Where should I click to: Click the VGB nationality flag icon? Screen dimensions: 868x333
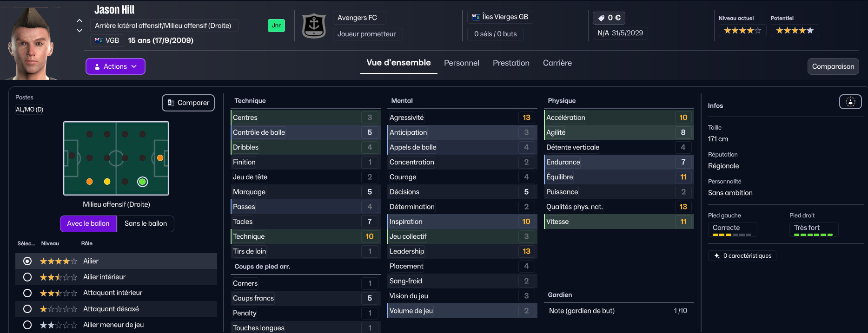(x=99, y=40)
